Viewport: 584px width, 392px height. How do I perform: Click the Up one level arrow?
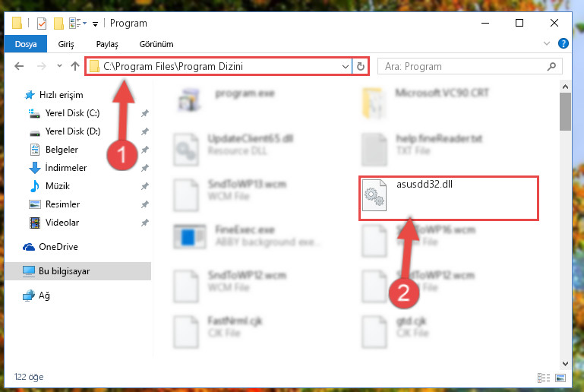pos(75,66)
